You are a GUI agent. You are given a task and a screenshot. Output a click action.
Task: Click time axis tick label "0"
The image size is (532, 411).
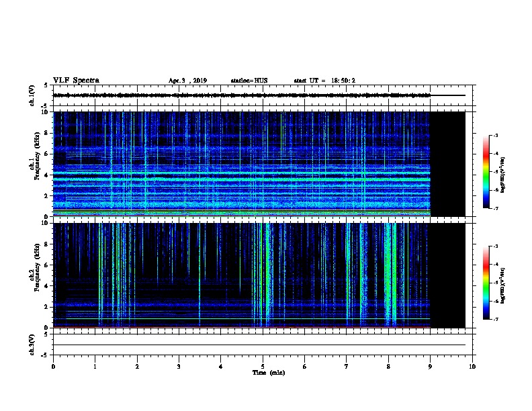coord(53,367)
